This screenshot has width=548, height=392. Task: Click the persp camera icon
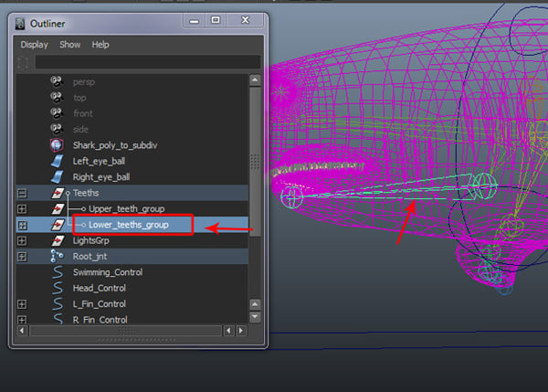click(57, 82)
